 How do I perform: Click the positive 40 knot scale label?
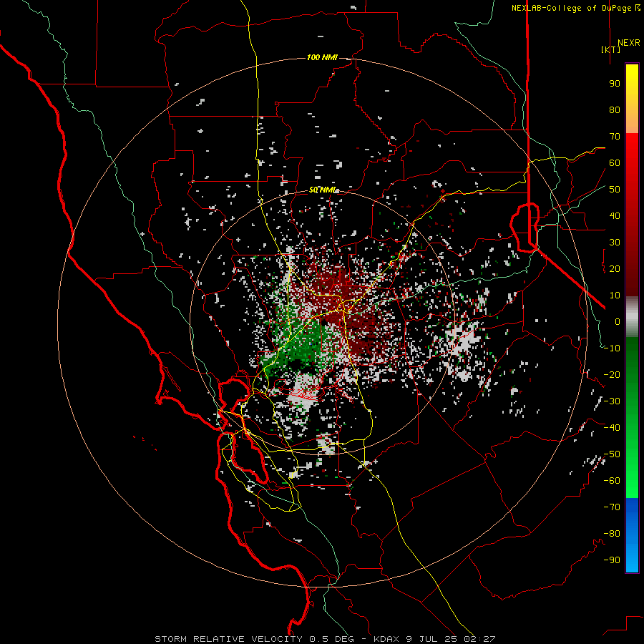615,216
